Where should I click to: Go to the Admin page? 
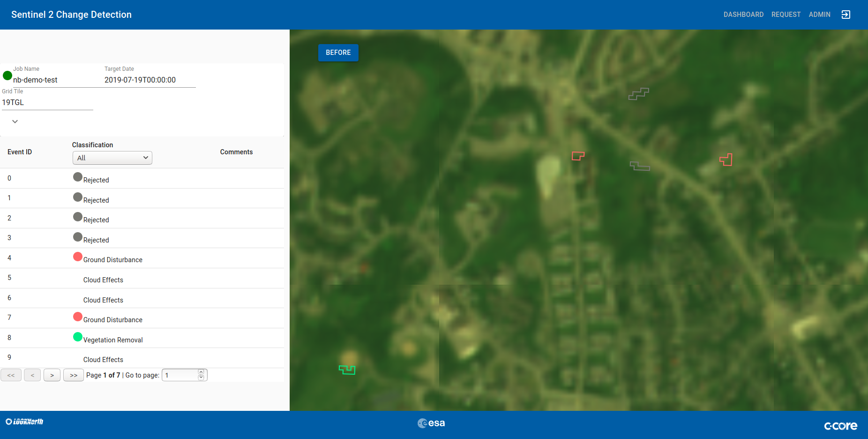(819, 15)
